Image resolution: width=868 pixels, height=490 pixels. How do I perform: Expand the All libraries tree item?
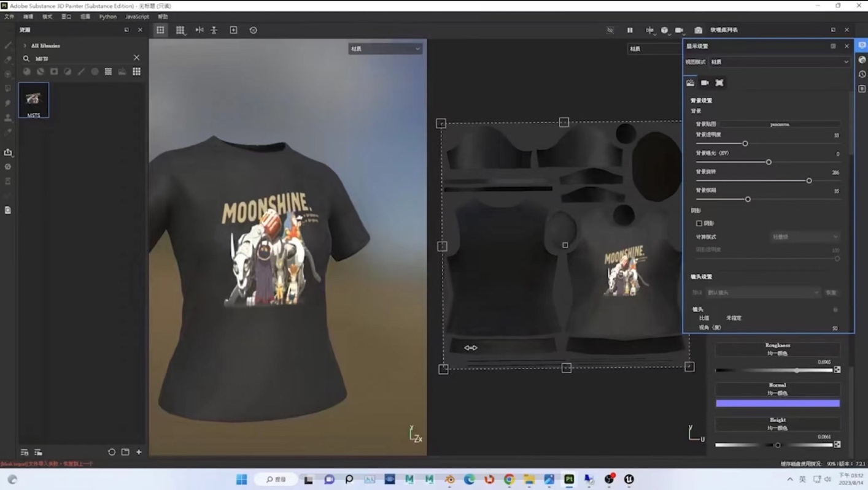(25, 45)
